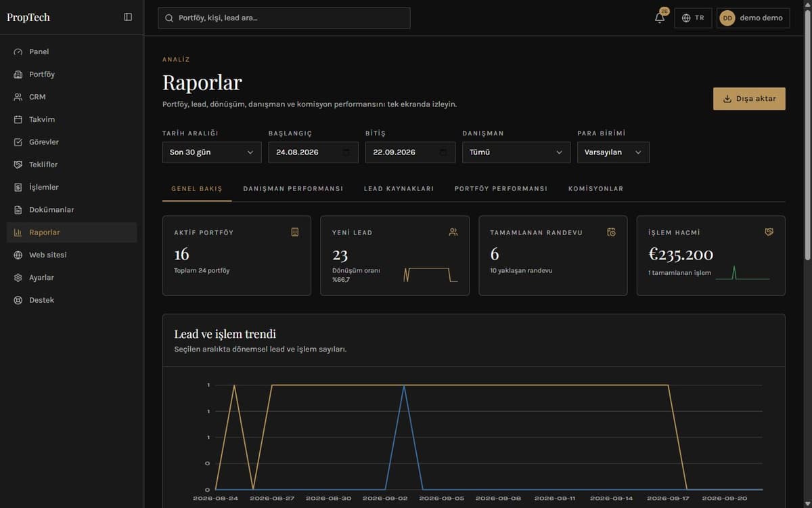This screenshot has width=812, height=508.
Task: Open the Başlangıç date picker calendar
Action: point(346,152)
